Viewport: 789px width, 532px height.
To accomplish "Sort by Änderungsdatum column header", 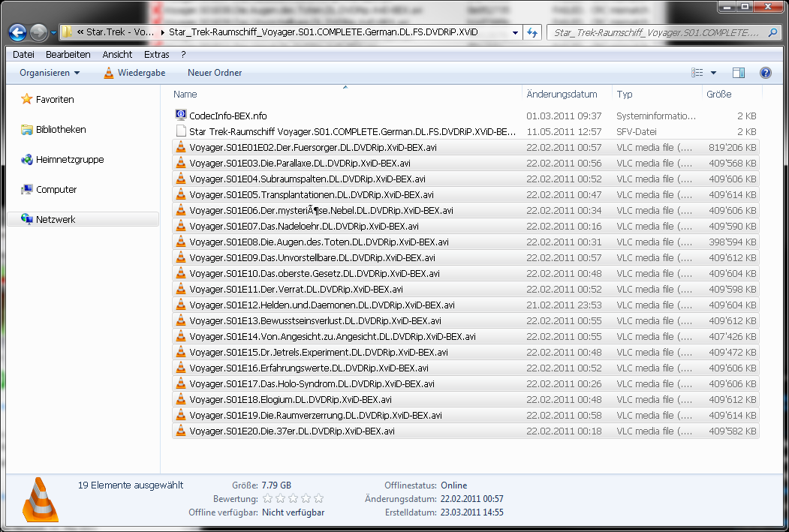I will [x=562, y=94].
